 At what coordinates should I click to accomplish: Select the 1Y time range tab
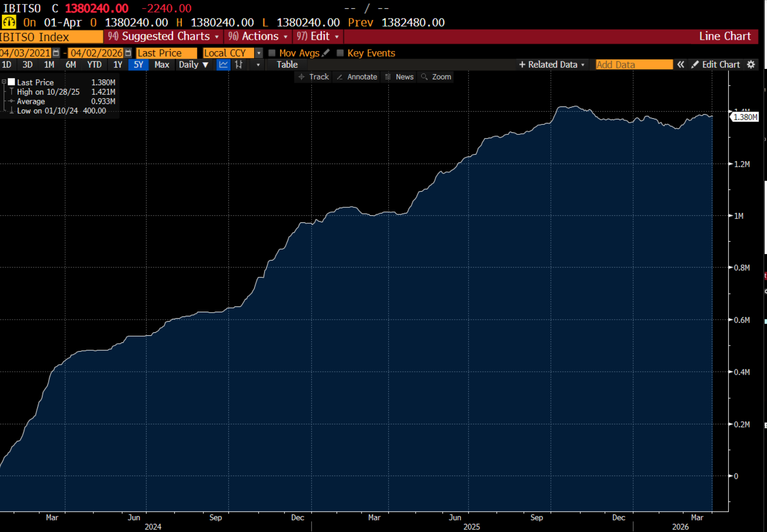pos(118,65)
